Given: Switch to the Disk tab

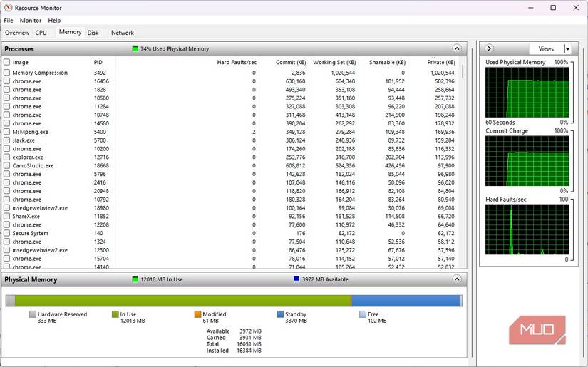Looking at the screenshot, I should tap(93, 33).
